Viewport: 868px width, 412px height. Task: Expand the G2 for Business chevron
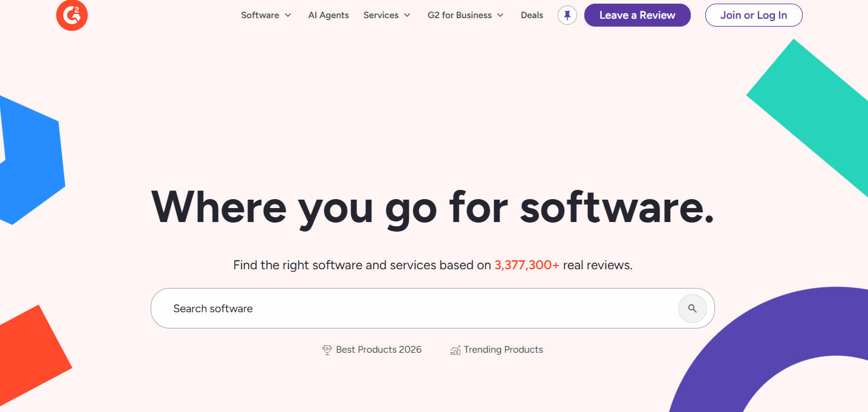pyautogui.click(x=500, y=15)
